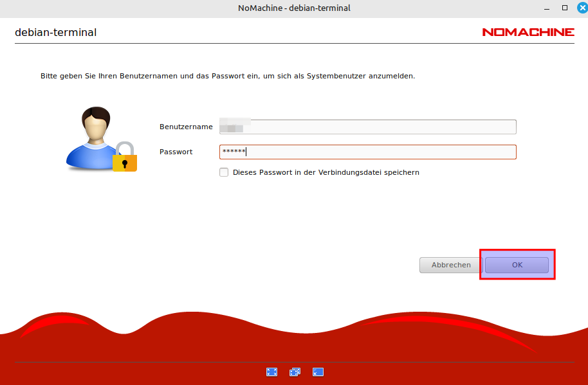Viewport: 588px width, 385px height.
Task: Click the 'Benutzername' field label
Action: click(x=186, y=127)
